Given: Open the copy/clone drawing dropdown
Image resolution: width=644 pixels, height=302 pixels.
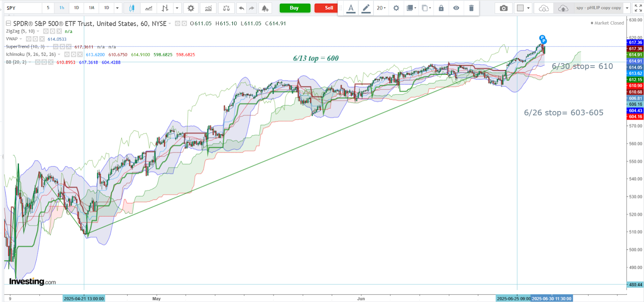Looking at the screenshot, I should [426, 8].
